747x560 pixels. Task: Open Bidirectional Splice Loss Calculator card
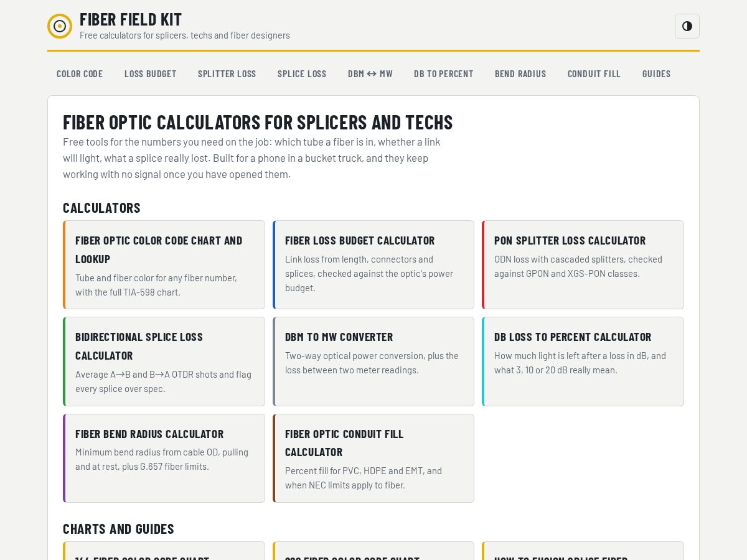pyautogui.click(x=164, y=362)
